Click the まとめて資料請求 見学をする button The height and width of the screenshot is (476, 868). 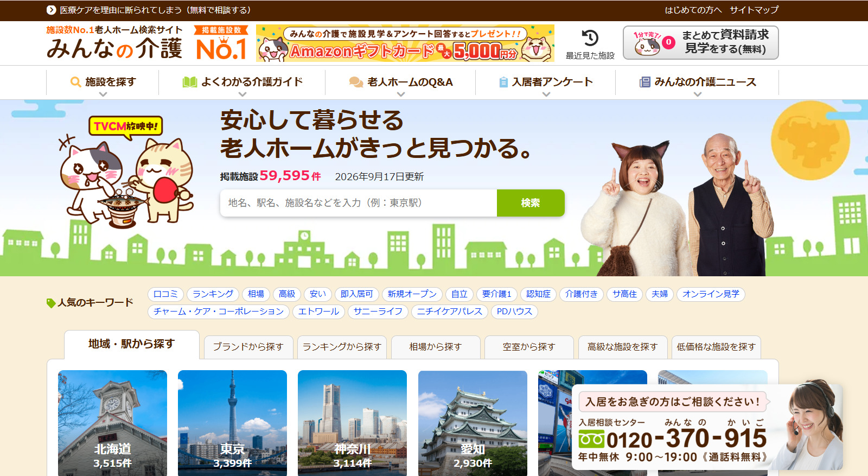pyautogui.click(x=701, y=42)
